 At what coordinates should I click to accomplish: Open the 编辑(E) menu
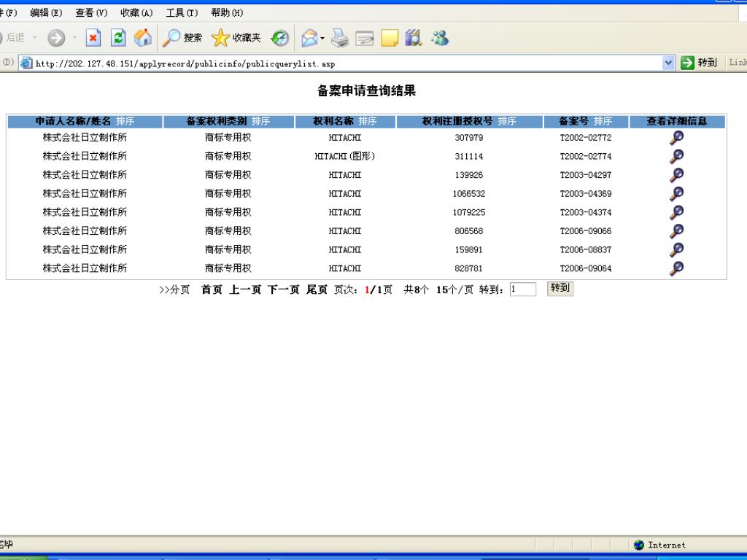point(46,13)
